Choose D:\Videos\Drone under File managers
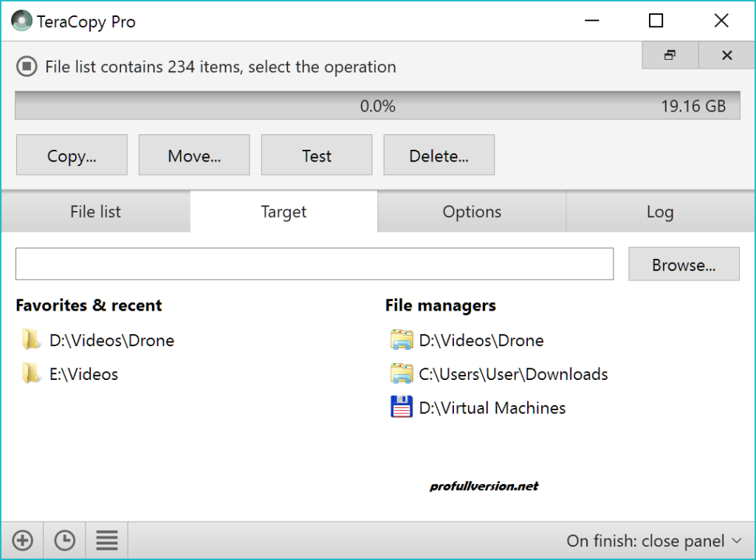756x560 pixels. click(x=481, y=340)
